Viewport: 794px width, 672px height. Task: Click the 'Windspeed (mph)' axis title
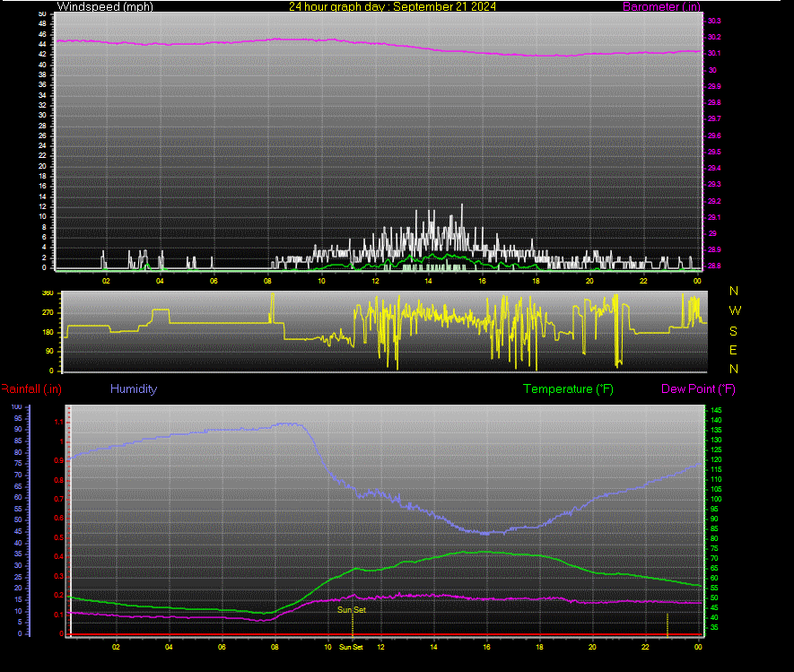coord(105,6)
